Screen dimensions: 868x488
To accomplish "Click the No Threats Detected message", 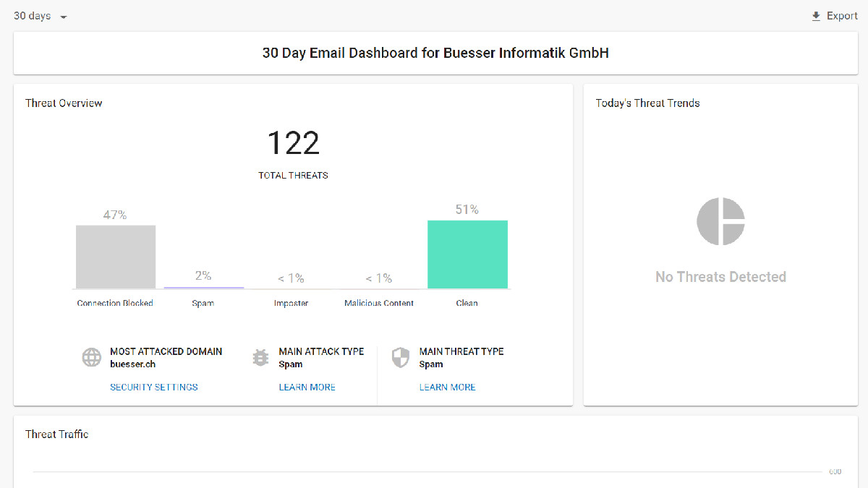I will click(720, 277).
